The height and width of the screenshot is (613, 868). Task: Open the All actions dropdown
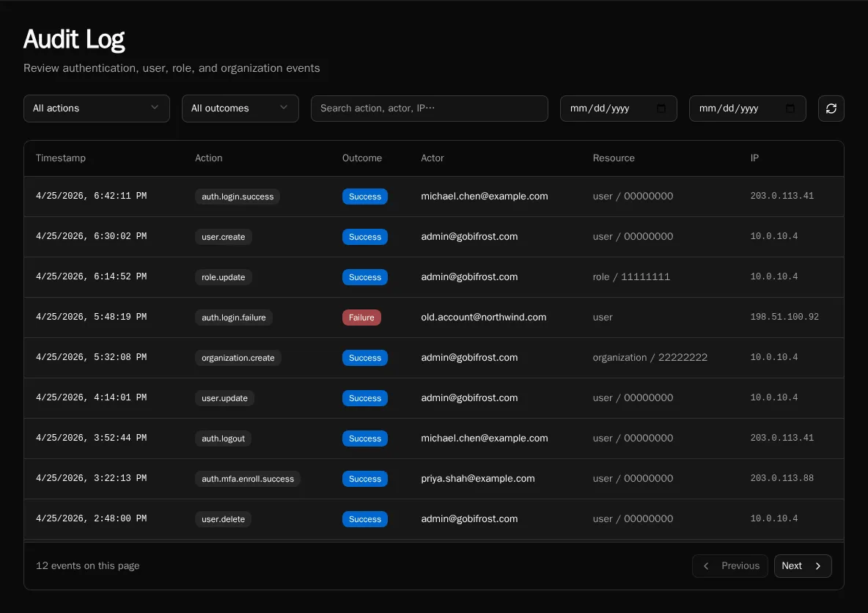96,108
